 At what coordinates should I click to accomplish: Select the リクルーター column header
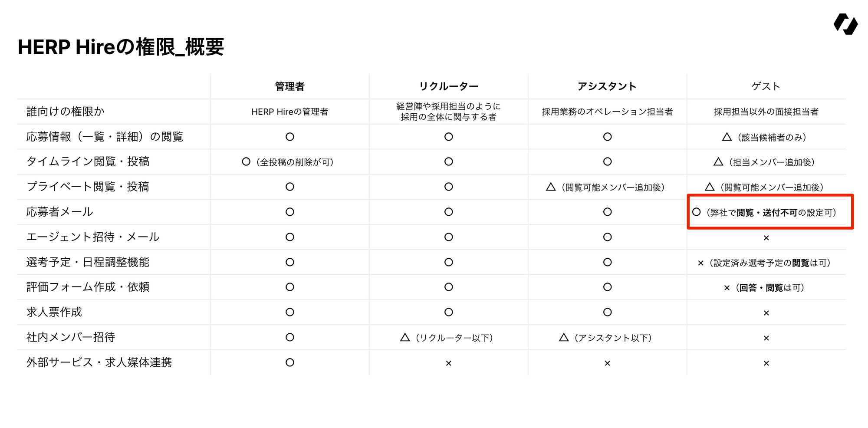(x=448, y=86)
